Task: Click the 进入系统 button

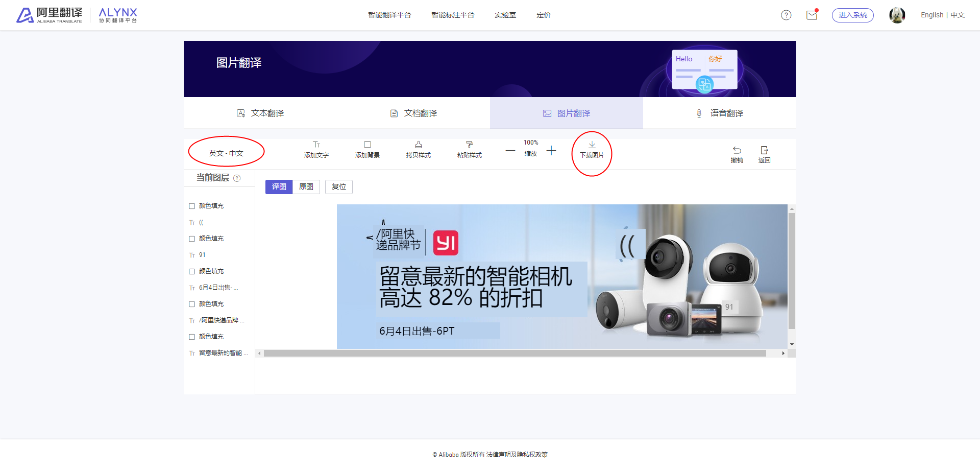Action: 853,15
